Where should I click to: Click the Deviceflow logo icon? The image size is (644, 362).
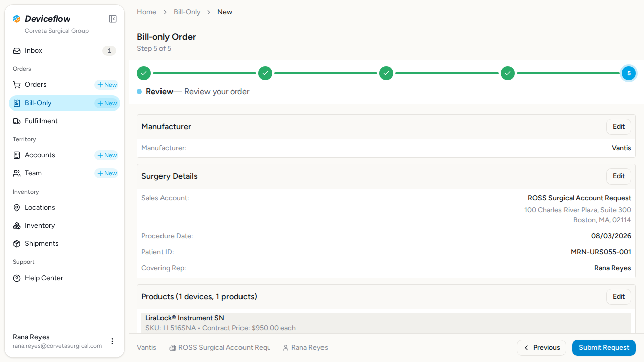(x=17, y=19)
